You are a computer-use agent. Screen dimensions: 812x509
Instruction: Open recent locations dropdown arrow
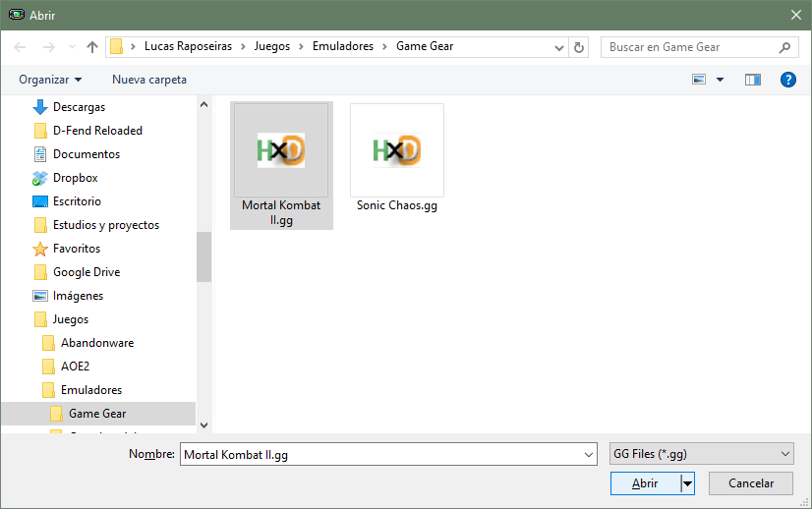72,47
